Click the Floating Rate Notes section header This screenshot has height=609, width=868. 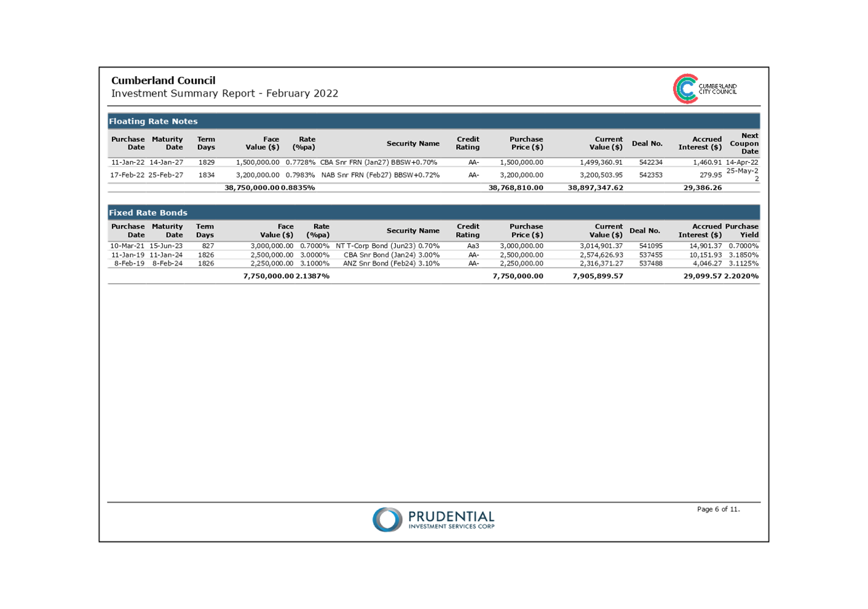(433, 121)
